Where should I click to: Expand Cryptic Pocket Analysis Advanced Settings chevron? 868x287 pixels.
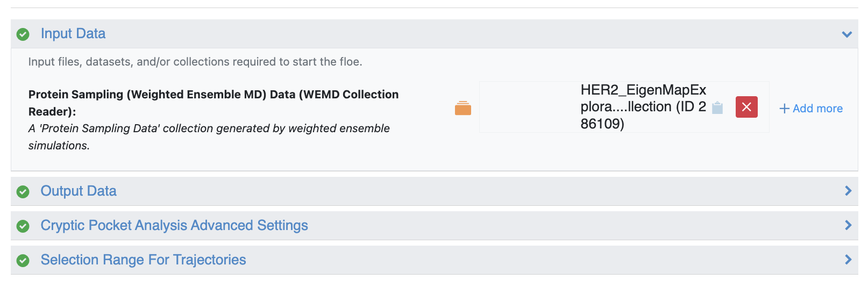click(x=848, y=225)
